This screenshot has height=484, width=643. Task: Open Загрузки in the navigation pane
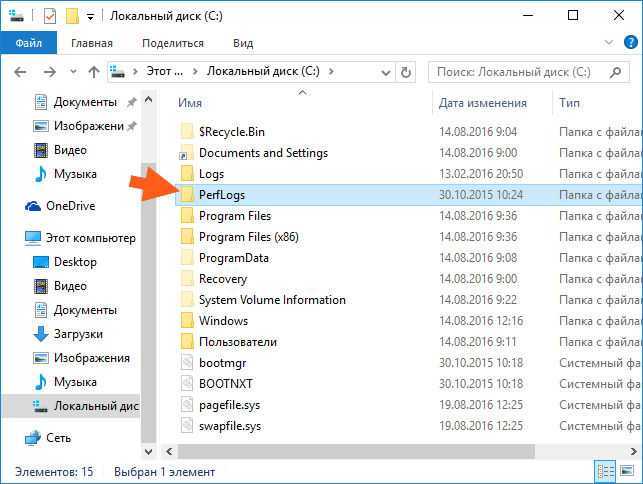(68, 334)
